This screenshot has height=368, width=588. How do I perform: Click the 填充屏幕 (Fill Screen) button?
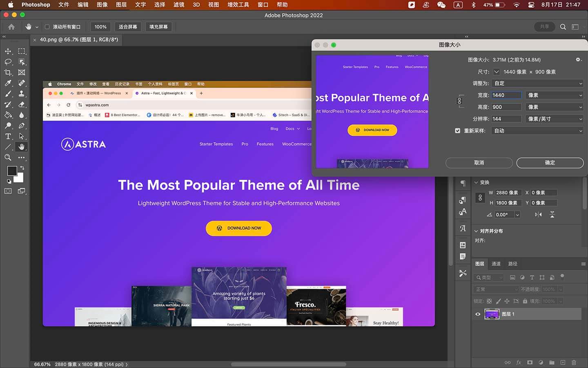coord(158,27)
